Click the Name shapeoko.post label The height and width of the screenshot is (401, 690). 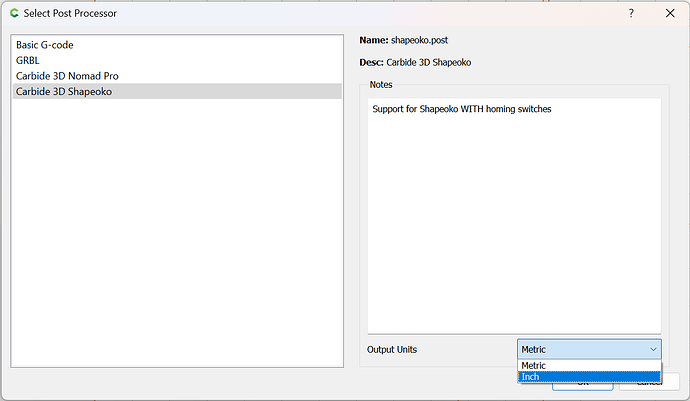404,40
